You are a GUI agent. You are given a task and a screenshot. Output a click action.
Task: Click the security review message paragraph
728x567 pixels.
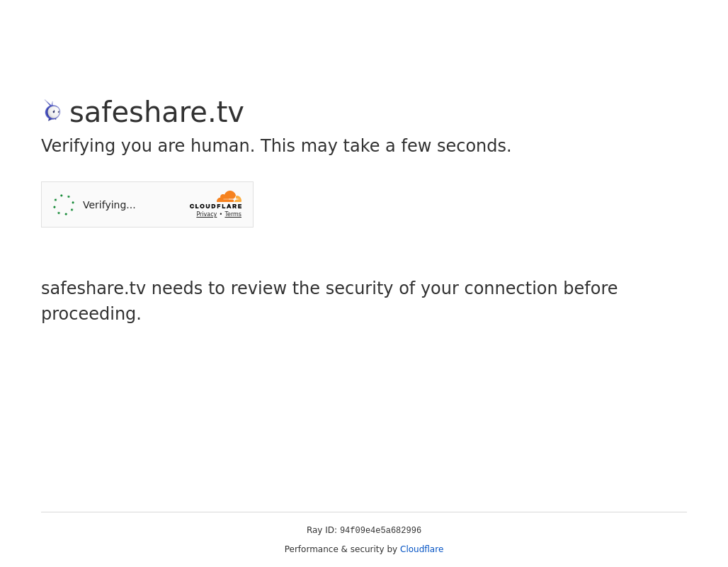coord(329,301)
